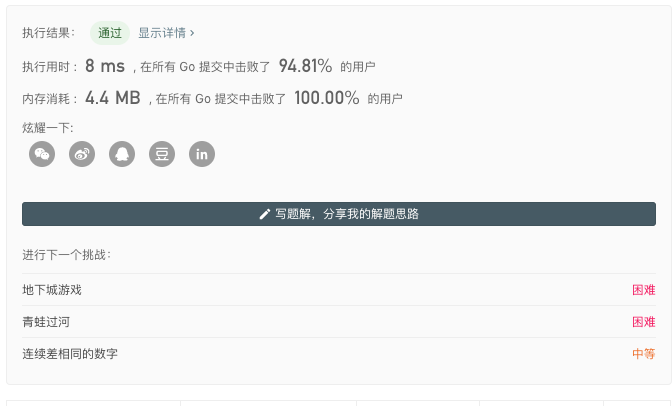Image resolution: width=672 pixels, height=406 pixels.
Task: Click the 通过 status badge
Action: click(110, 33)
